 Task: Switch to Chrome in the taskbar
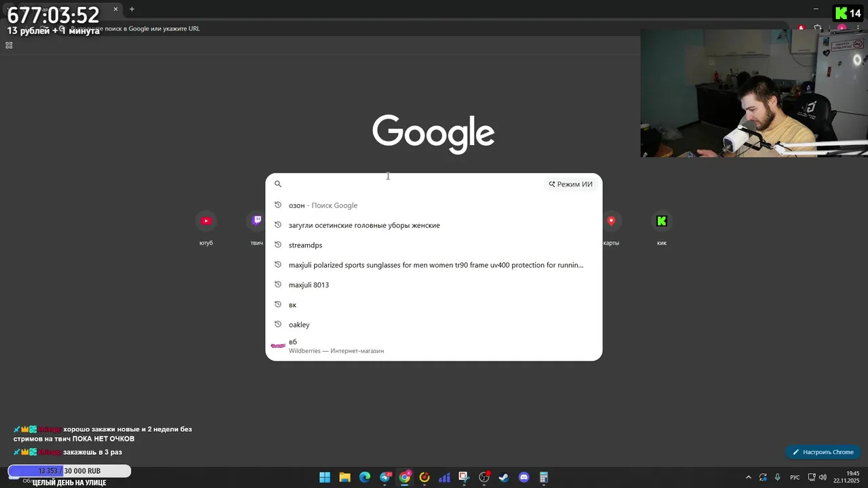click(x=405, y=477)
